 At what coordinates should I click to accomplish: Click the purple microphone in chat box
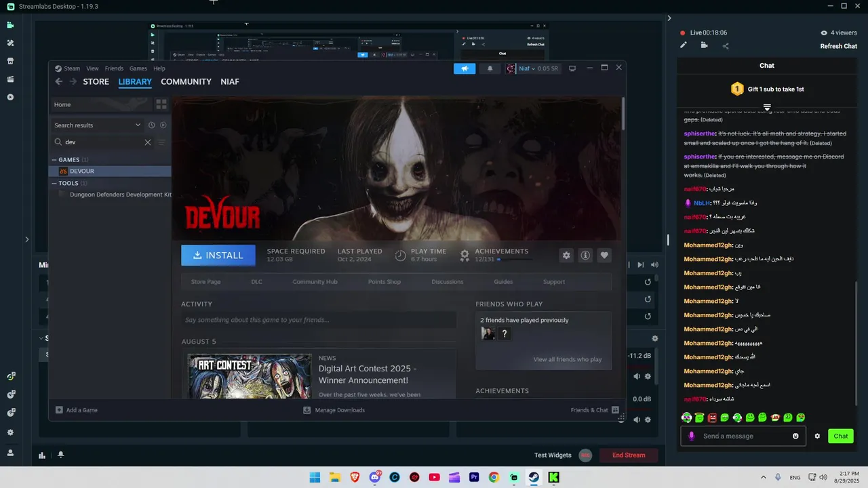tap(692, 436)
